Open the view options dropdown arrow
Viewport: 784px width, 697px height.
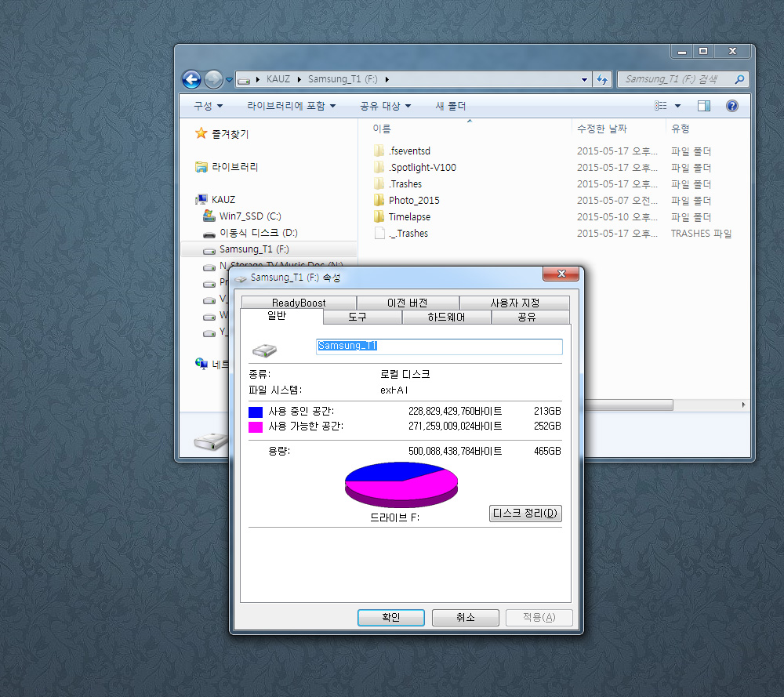coord(677,106)
